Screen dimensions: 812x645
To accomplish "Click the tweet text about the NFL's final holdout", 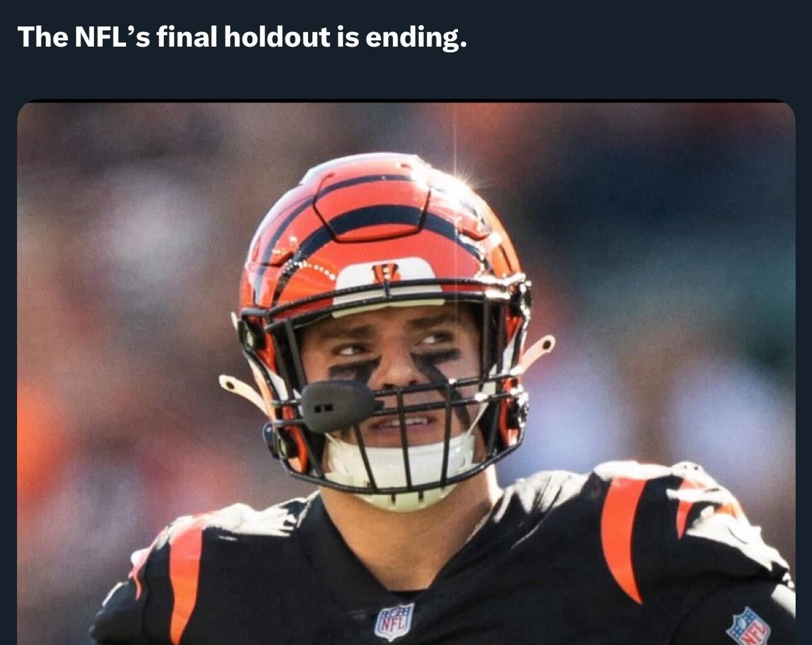I will tap(242, 37).
